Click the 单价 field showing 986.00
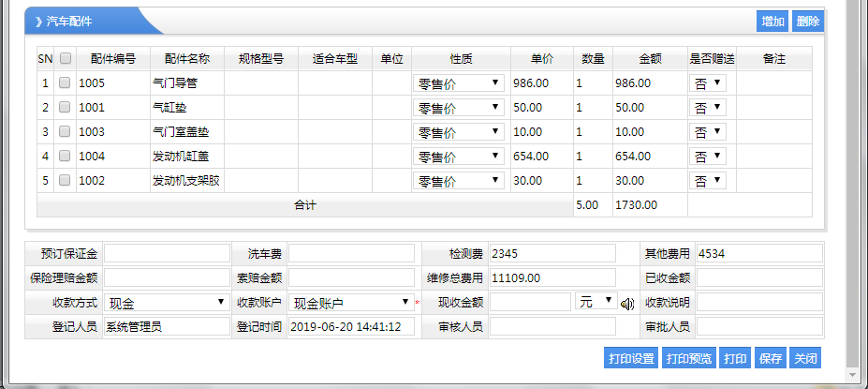The height and width of the screenshot is (389, 868). 541,83
